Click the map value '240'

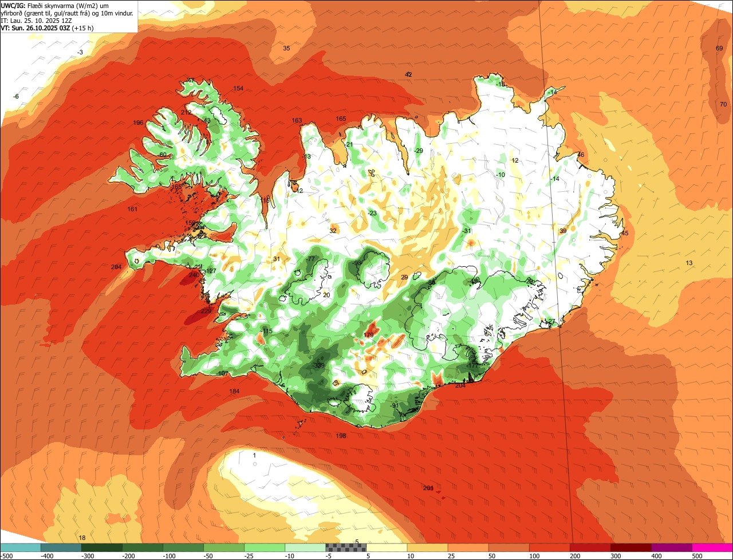[194, 275]
